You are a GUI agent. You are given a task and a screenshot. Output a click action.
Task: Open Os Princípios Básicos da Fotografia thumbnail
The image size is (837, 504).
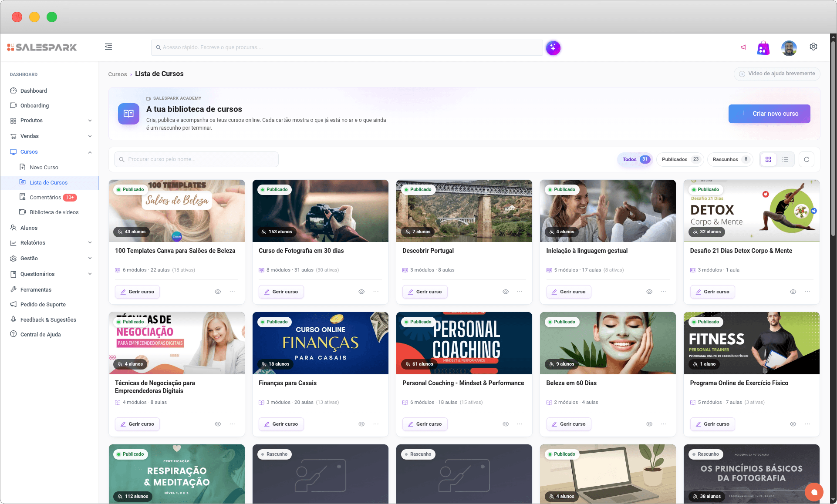[752, 474]
